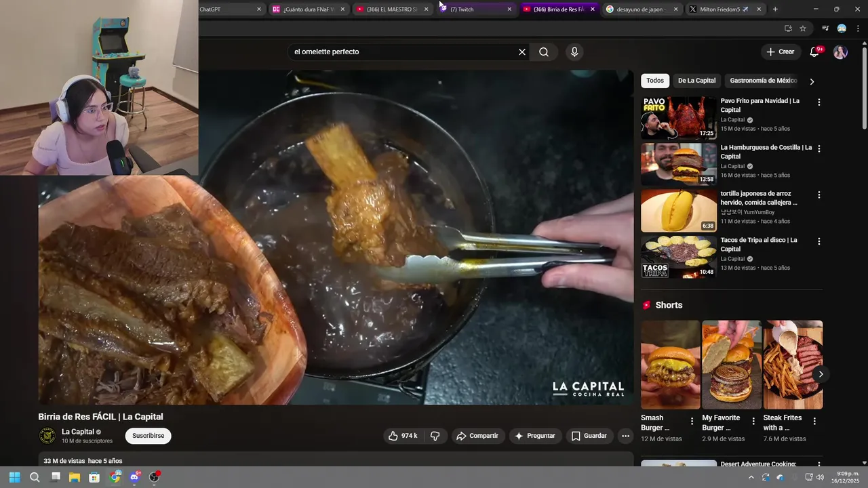Show hidden system tray icons
Viewport: 868px width, 488px height.
pyautogui.click(x=751, y=477)
